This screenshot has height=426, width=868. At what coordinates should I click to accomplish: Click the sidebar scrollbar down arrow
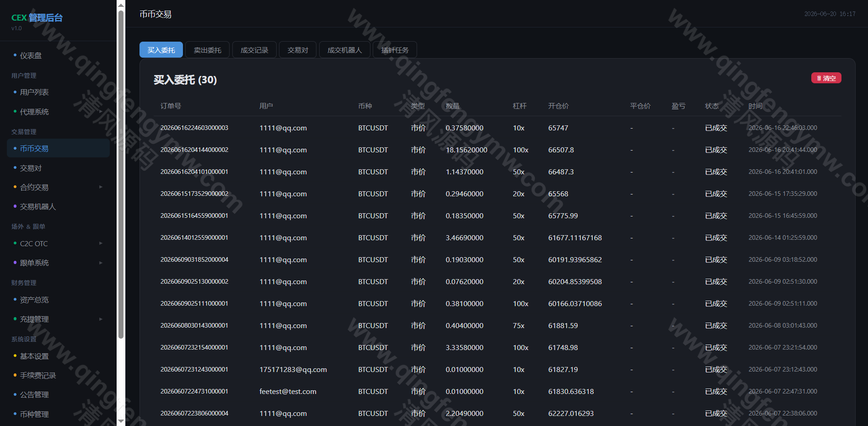[121, 421]
